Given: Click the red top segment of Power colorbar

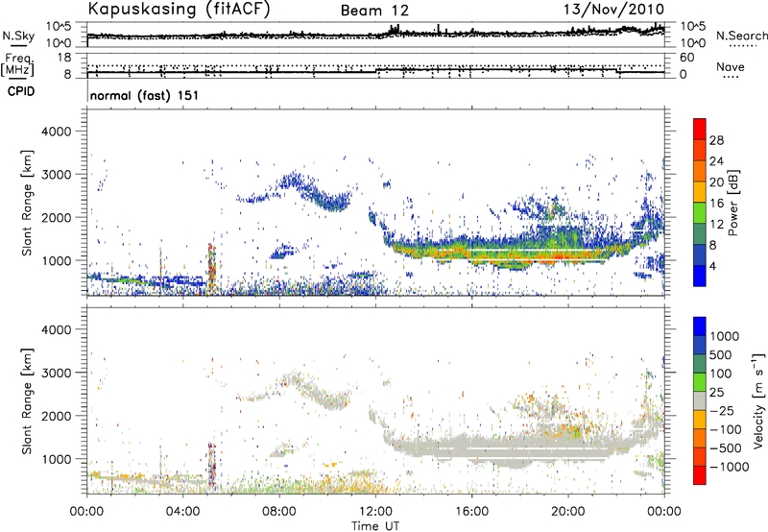Looking at the screenshot, I should coord(700,129).
